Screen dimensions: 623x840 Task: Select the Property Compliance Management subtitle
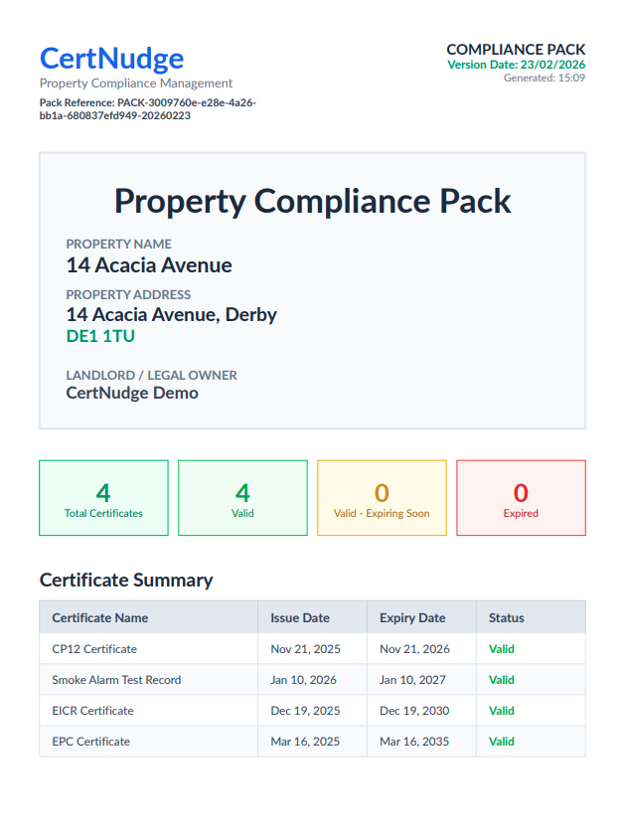(136, 84)
